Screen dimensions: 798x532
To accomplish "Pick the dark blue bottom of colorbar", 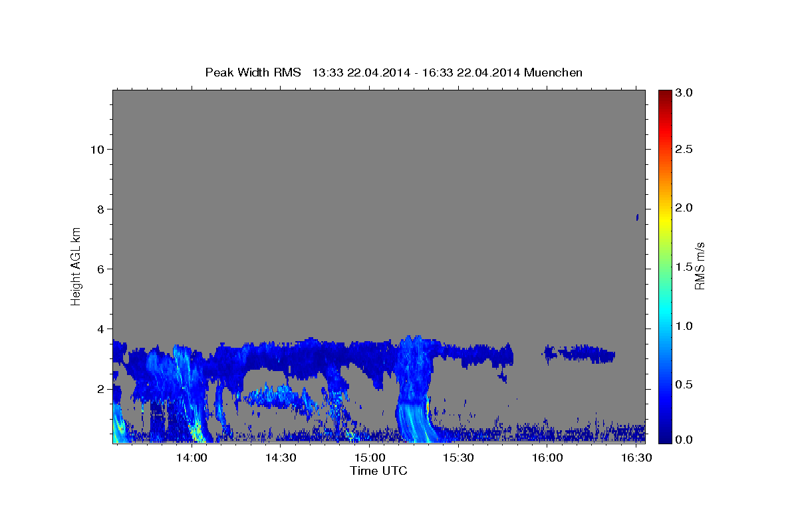I will [x=664, y=439].
